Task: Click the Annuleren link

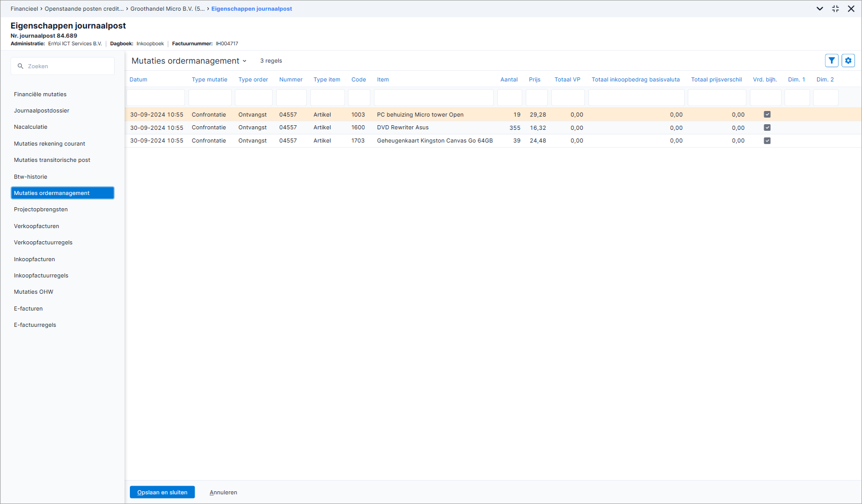Action: pos(223,492)
